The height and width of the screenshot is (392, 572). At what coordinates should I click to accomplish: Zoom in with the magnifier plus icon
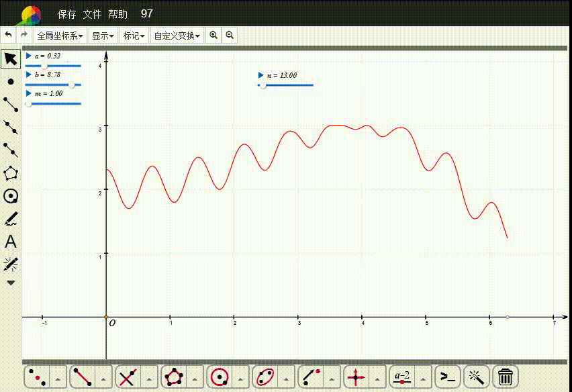(213, 36)
